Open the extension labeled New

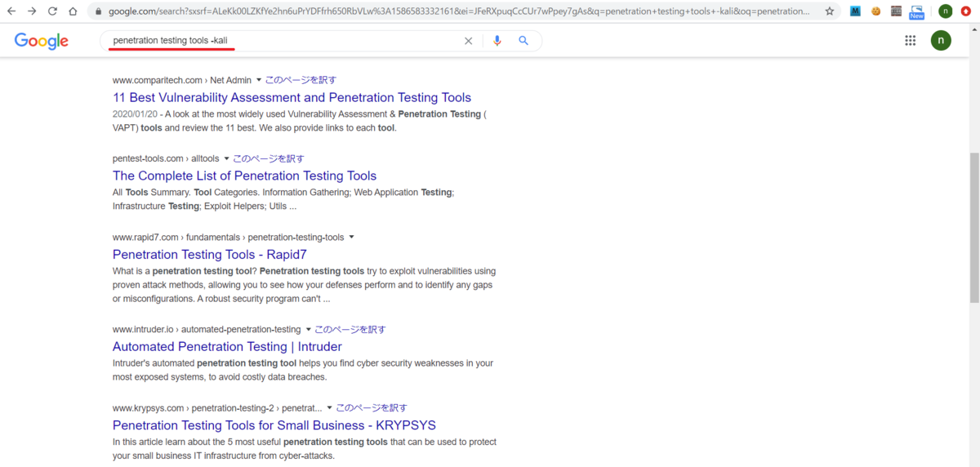coord(917,11)
